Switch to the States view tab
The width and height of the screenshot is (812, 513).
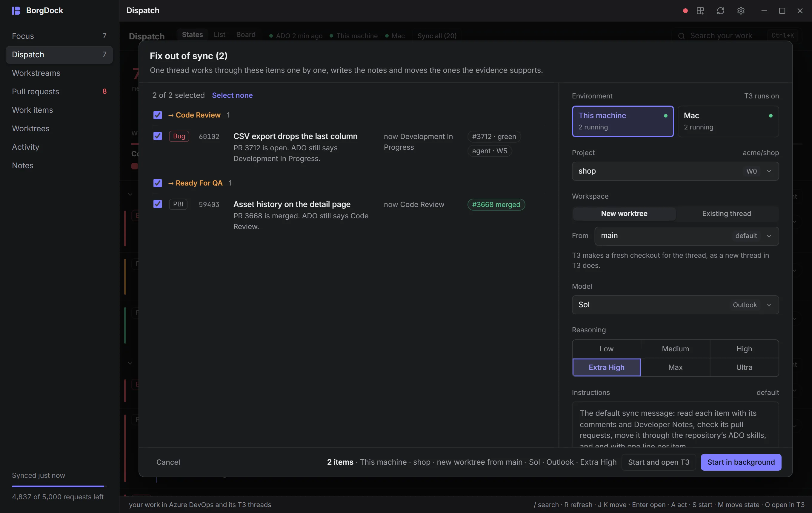click(193, 35)
